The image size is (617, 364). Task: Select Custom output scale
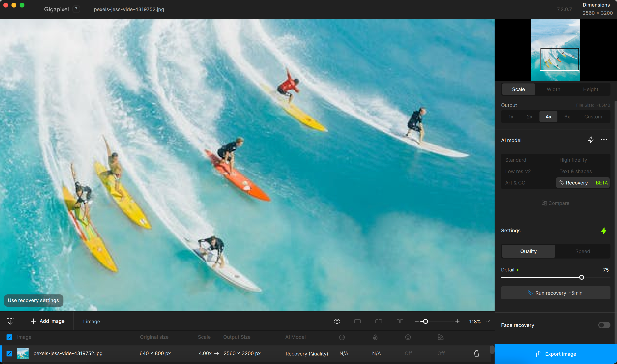[593, 117]
